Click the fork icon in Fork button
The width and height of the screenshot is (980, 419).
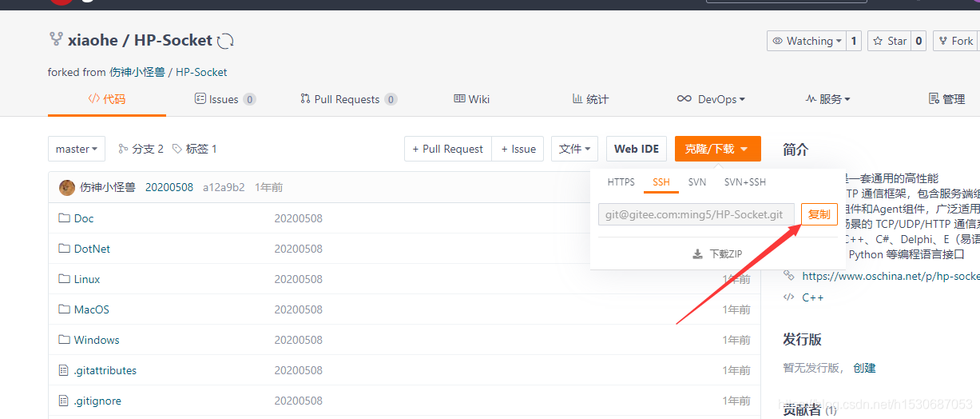coord(943,41)
